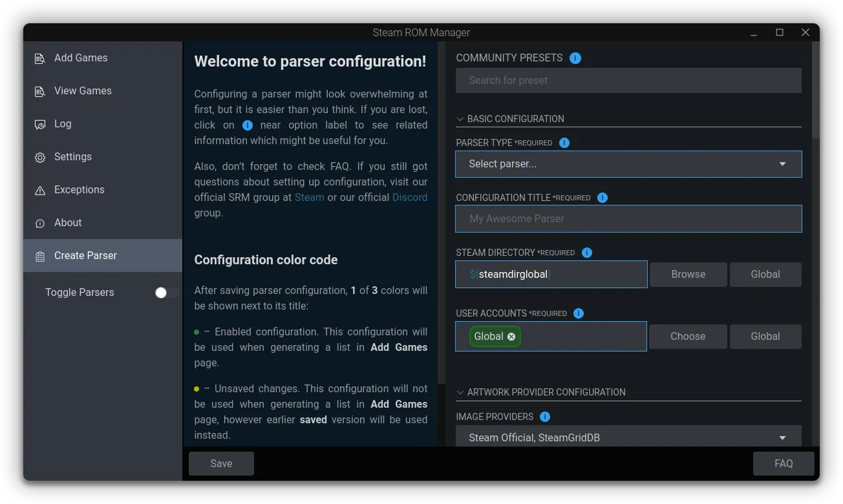This screenshot has width=843, height=504.
Task: Browse for the Steam directory
Action: pyautogui.click(x=688, y=275)
